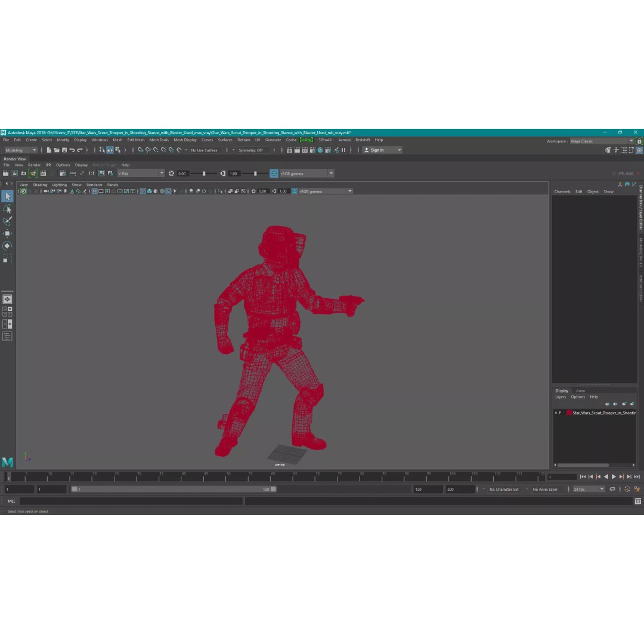Toggle Render View color management icon
Image resolution: width=644 pixels, height=644 pixels.
coord(274,174)
